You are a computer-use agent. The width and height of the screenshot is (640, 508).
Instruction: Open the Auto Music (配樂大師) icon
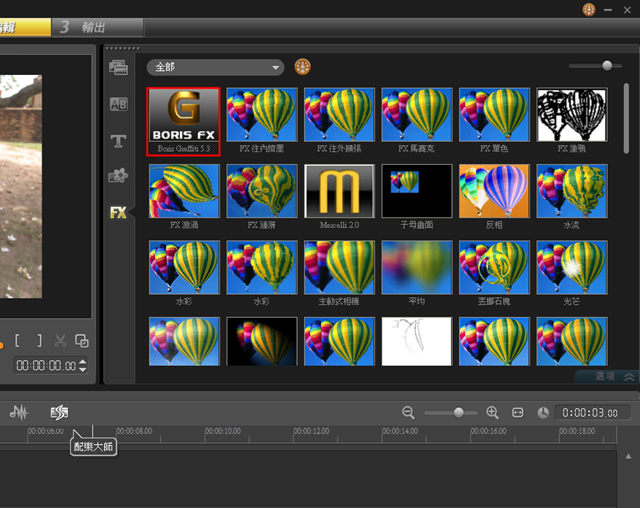pos(60,413)
